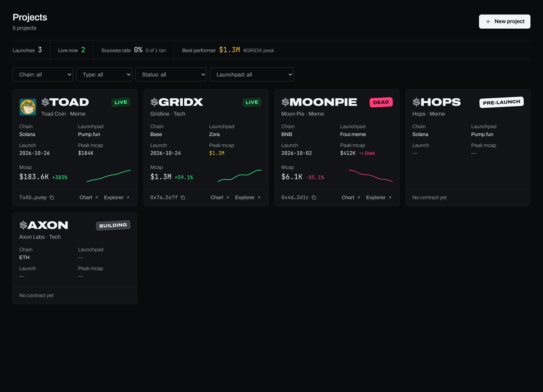The height and width of the screenshot is (392, 543).
Task: Copy the 0x7a…5e7f contract address
Action: 183,198
